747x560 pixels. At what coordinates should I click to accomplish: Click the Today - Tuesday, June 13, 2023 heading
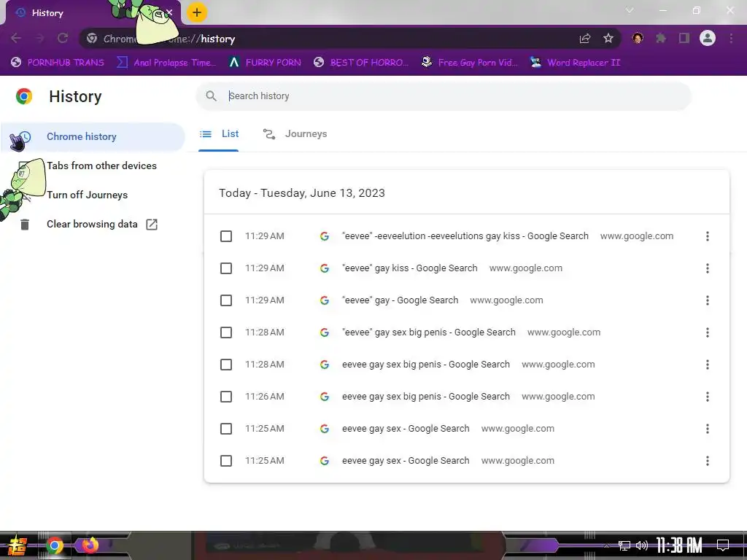pos(302,193)
